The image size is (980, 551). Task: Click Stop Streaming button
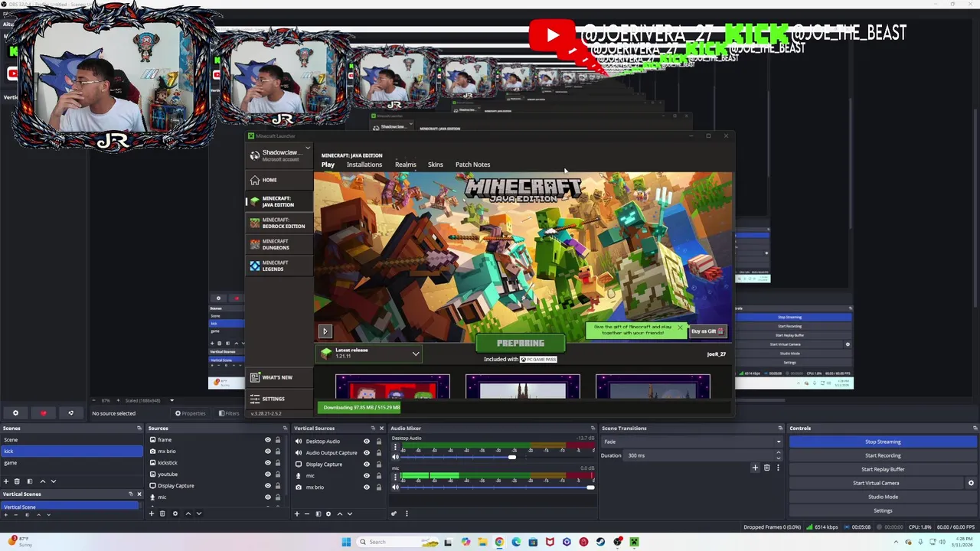[x=883, y=442]
